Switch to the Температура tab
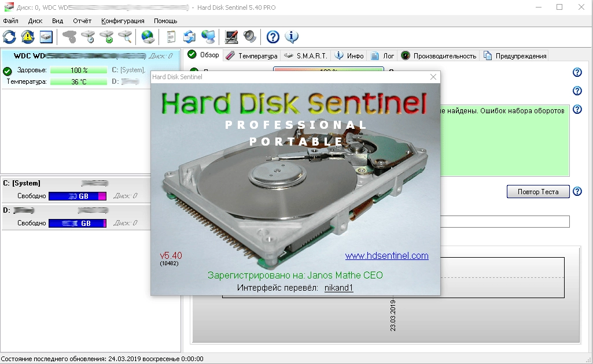Viewport: 593px width, 364px height. coord(252,56)
